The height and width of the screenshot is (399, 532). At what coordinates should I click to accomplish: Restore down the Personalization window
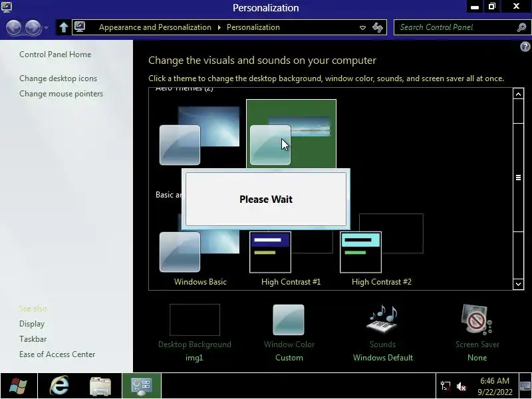click(x=492, y=7)
